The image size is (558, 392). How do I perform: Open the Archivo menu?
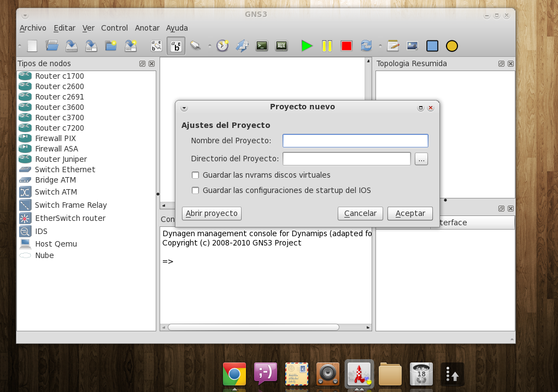click(x=33, y=28)
